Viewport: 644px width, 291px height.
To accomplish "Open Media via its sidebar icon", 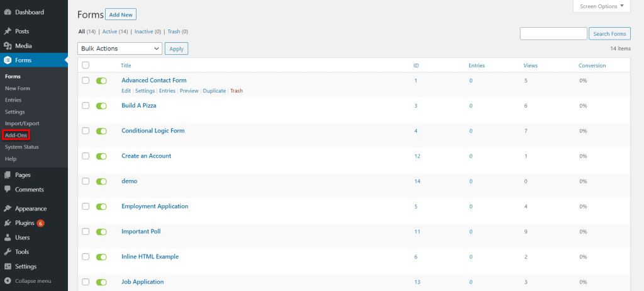I will (x=8, y=46).
